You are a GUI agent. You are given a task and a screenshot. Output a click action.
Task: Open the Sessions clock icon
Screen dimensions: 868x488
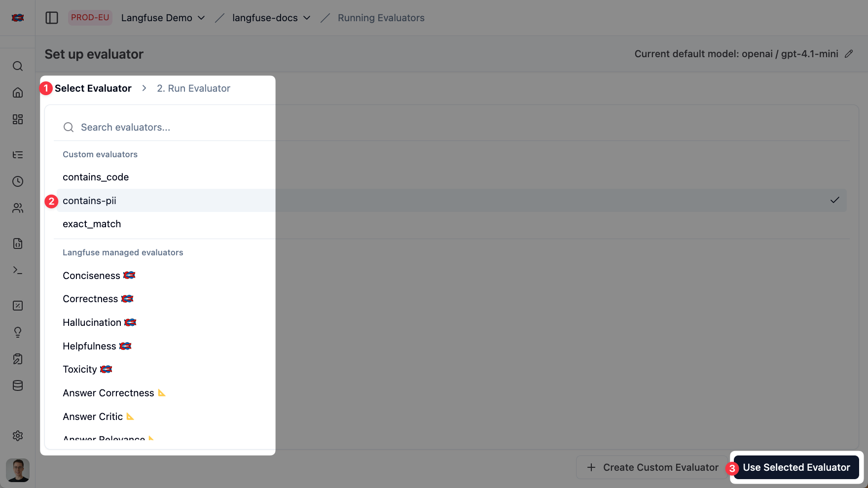tap(18, 181)
